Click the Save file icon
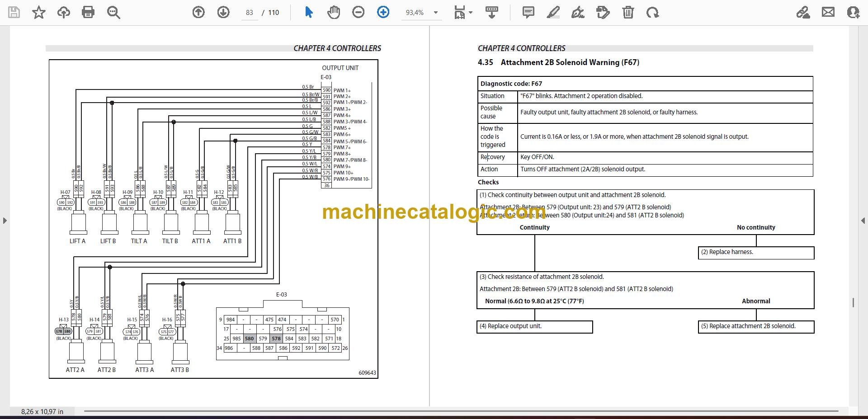The height and width of the screenshot is (419, 868). [x=14, y=12]
